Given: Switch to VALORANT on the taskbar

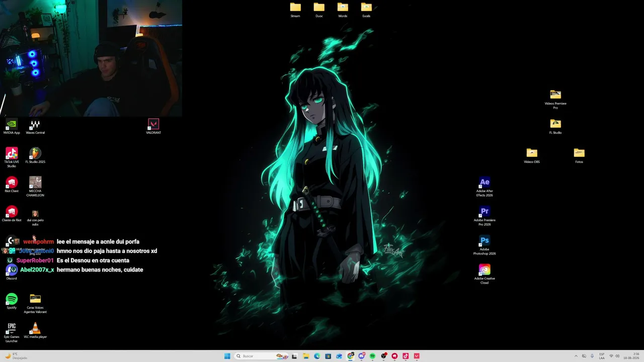Looking at the screenshot, I should click(x=417, y=356).
